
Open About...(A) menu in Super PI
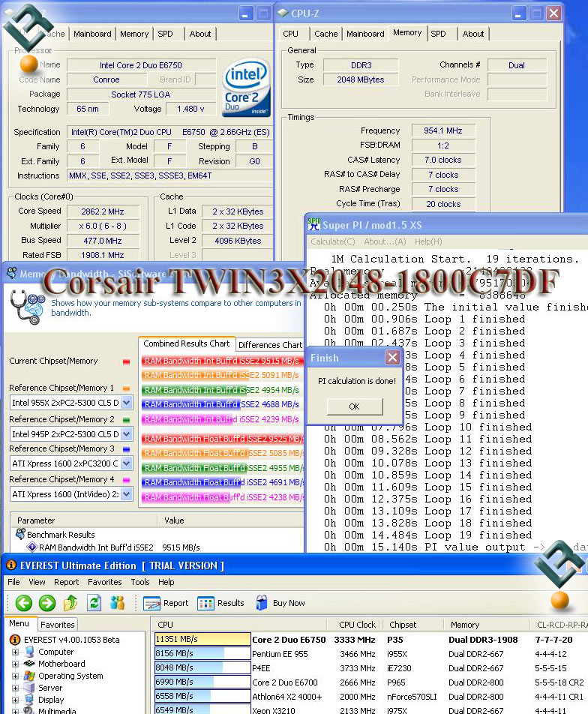[385, 241]
